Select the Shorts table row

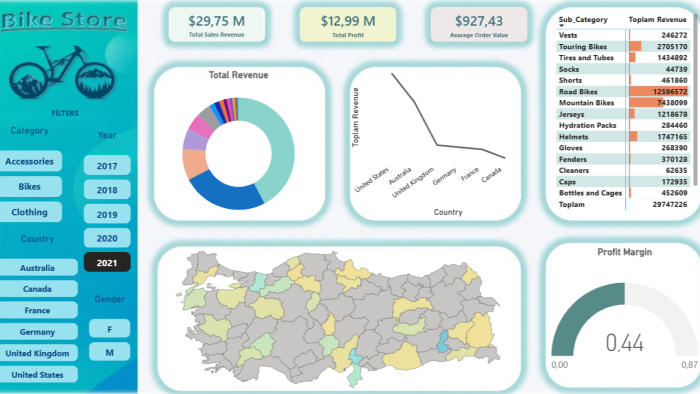pos(623,80)
